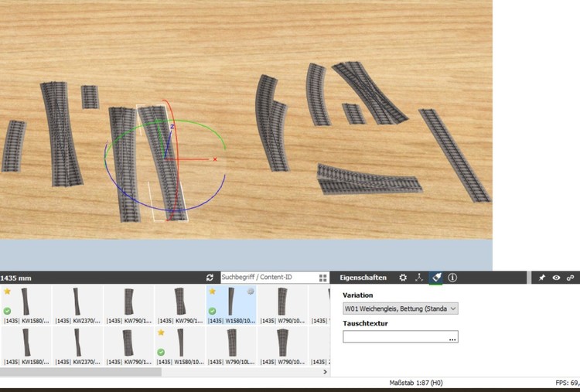
Task: Toggle the eye visibility icon
Action: 556,278
